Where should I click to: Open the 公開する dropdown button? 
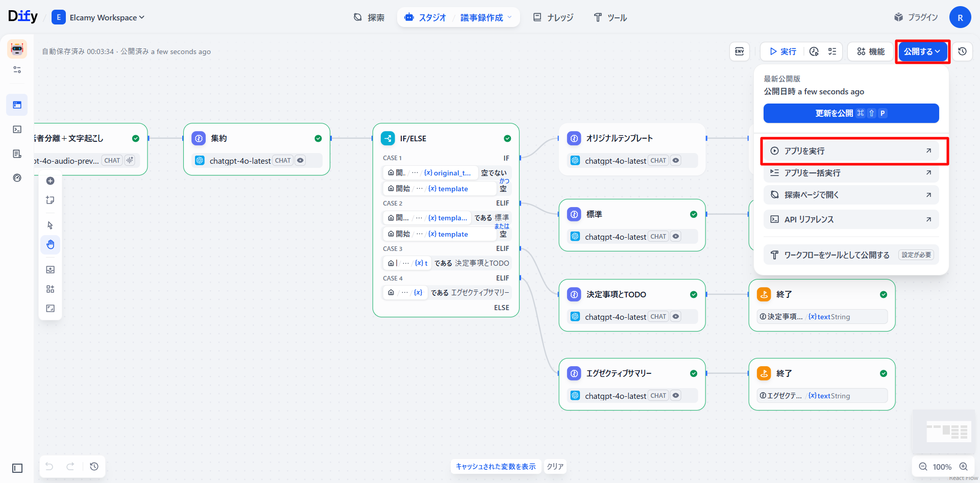pos(922,52)
